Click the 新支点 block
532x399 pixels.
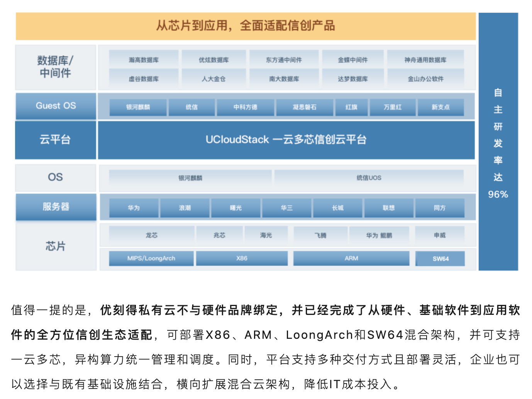441,107
